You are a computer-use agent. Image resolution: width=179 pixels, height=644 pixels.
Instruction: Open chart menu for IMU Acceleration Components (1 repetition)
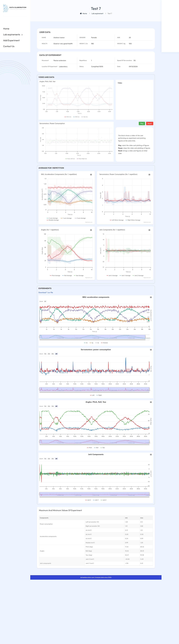pyautogui.click(x=91, y=174)
